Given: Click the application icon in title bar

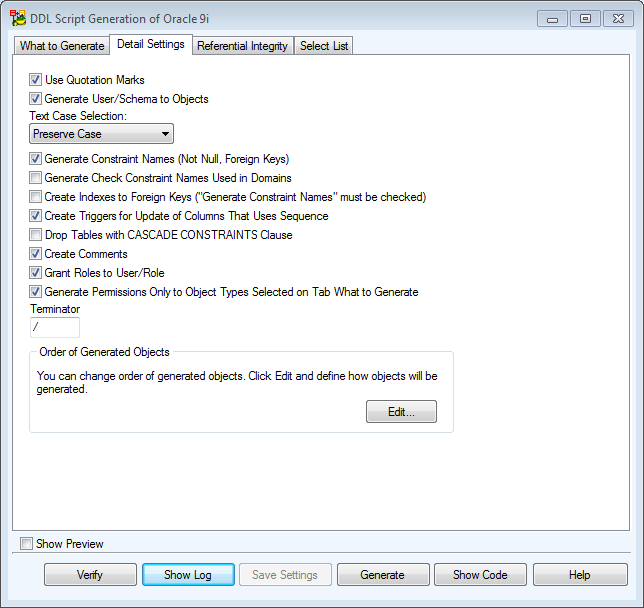Looking at the screenshot, I should click(x=18, y=18).
